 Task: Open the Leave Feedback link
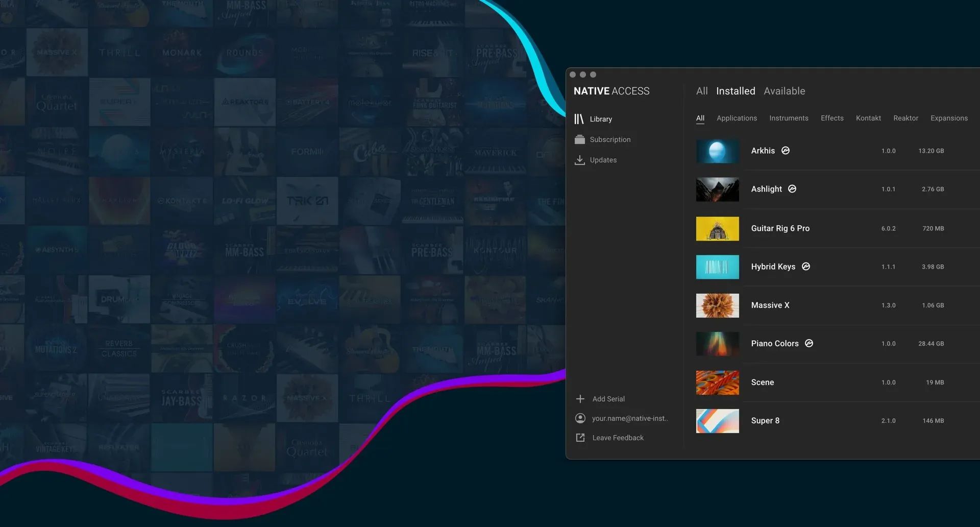pos(618,438)
